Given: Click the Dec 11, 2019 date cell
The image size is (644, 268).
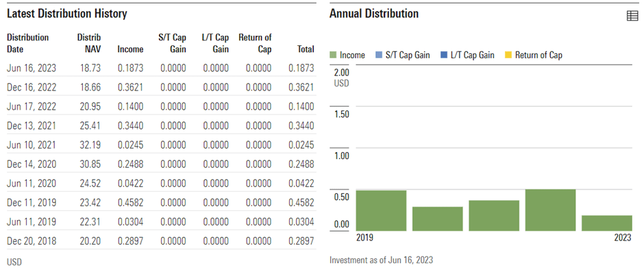Looking at the screenshot, I should 32,203.
